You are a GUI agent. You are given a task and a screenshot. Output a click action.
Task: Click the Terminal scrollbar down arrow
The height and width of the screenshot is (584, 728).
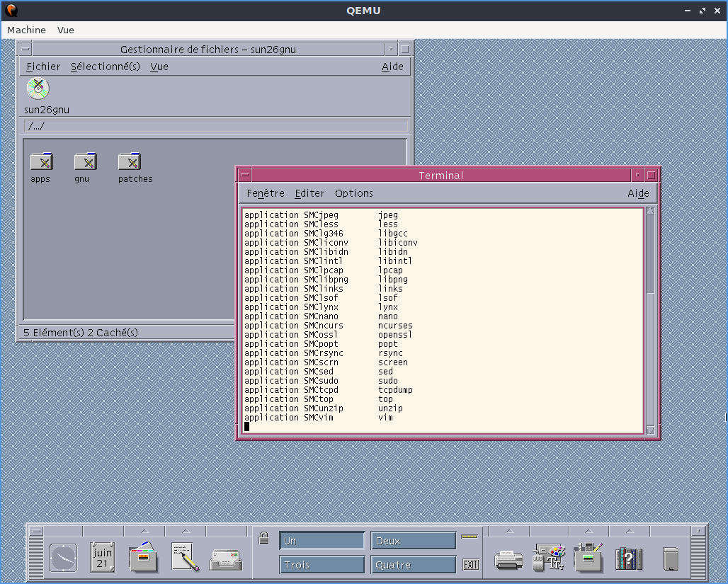tap(651, 430)
